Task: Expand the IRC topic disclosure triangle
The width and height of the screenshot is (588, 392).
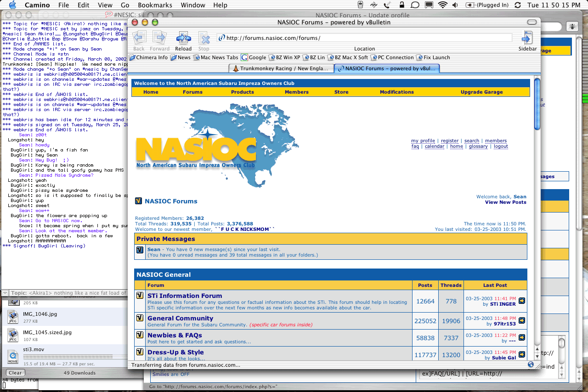Action: [5, 293]
